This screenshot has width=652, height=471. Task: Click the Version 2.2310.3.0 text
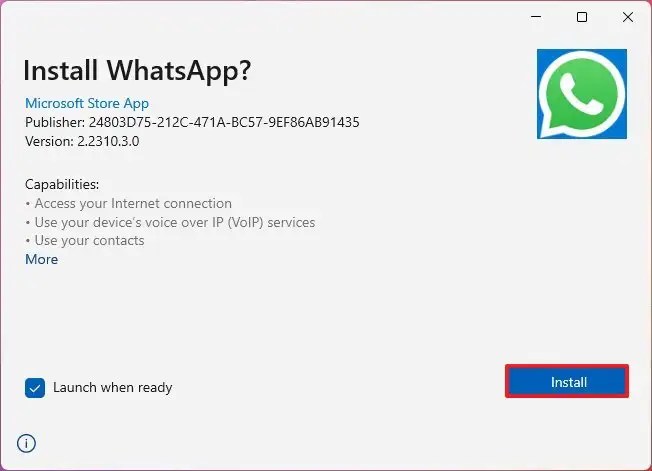click(82, 141)
